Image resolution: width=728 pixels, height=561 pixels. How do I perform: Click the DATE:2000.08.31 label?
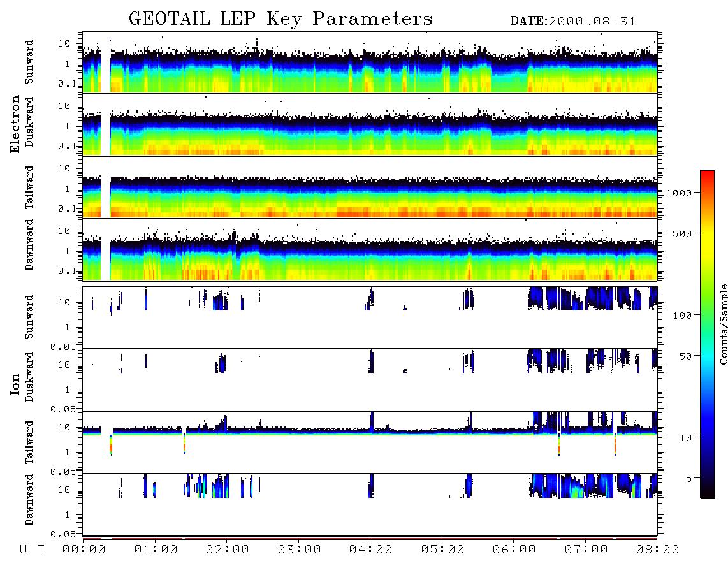tap(573, 22)
